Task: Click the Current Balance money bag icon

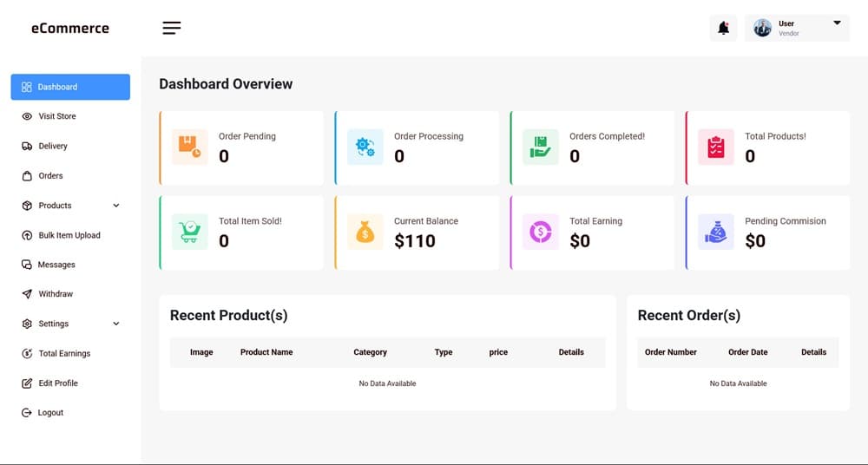Action: [365, 232]
